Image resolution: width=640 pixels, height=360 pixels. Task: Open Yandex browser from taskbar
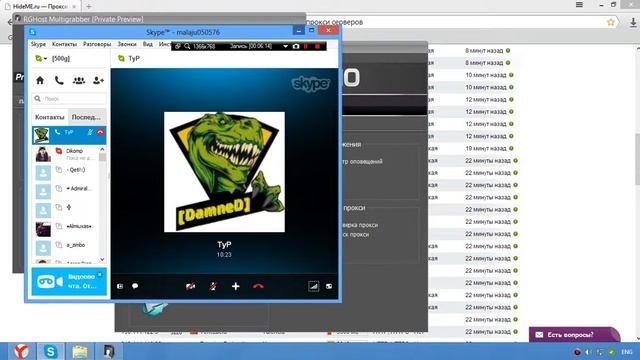coord(21,351)
